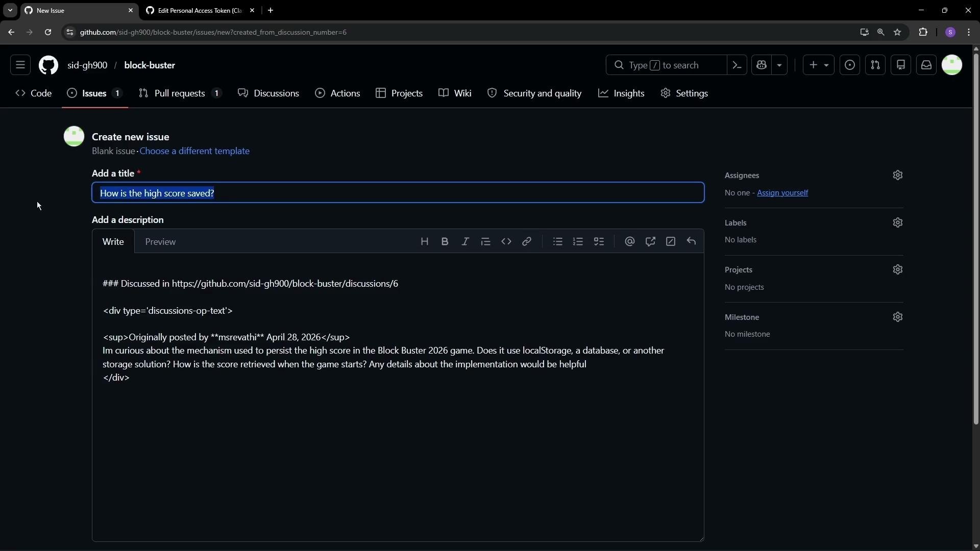This screenshot has width=980, height=551.
Task: Insert a task list
Action: coord(599,242)
